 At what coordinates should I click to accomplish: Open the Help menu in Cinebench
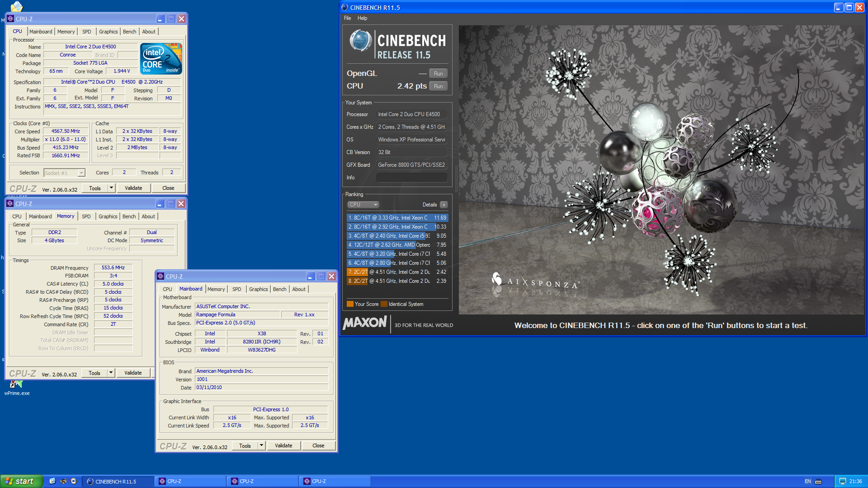point(362,18)
